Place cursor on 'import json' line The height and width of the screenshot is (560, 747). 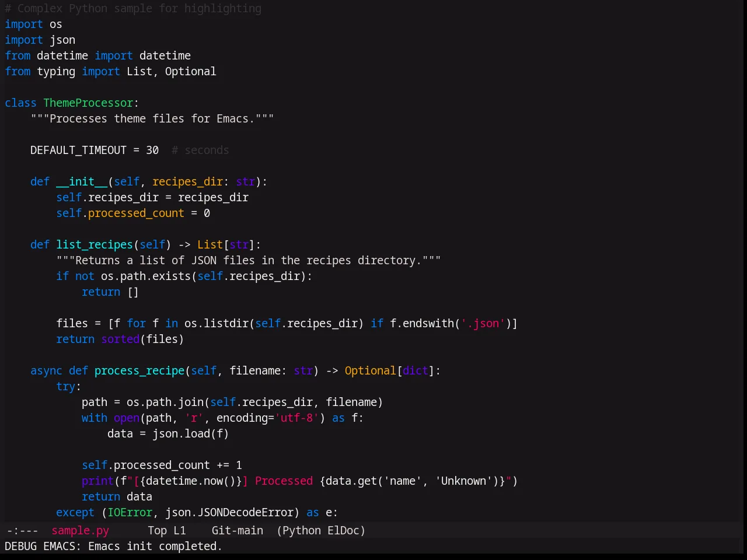click(40, 40)
